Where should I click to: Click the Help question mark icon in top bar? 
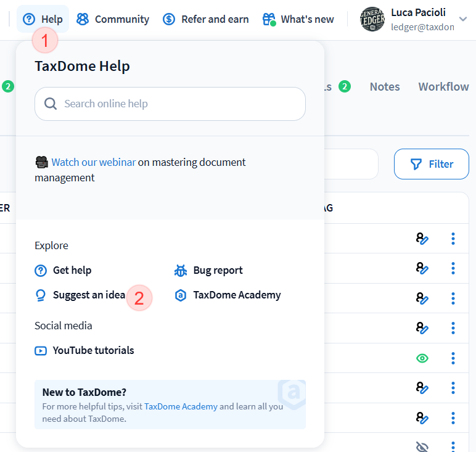pos(29,19)
